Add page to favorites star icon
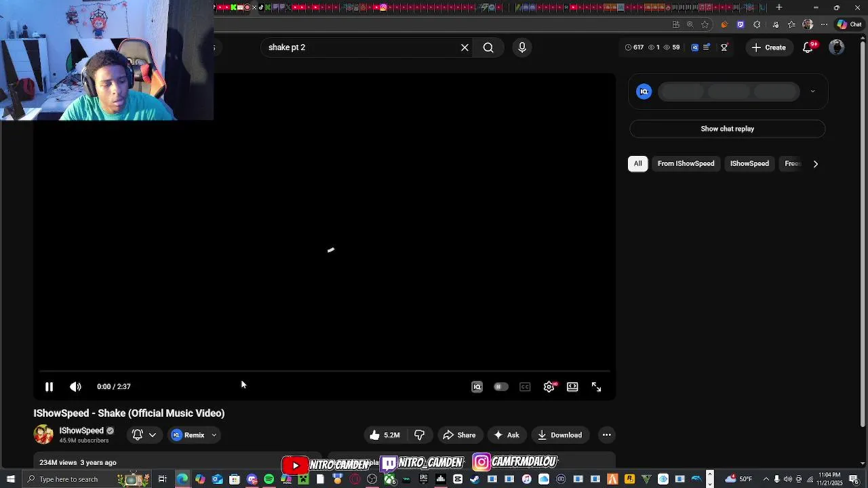Image resolution: width=868 pixels, height=488 pixels. 705,24
